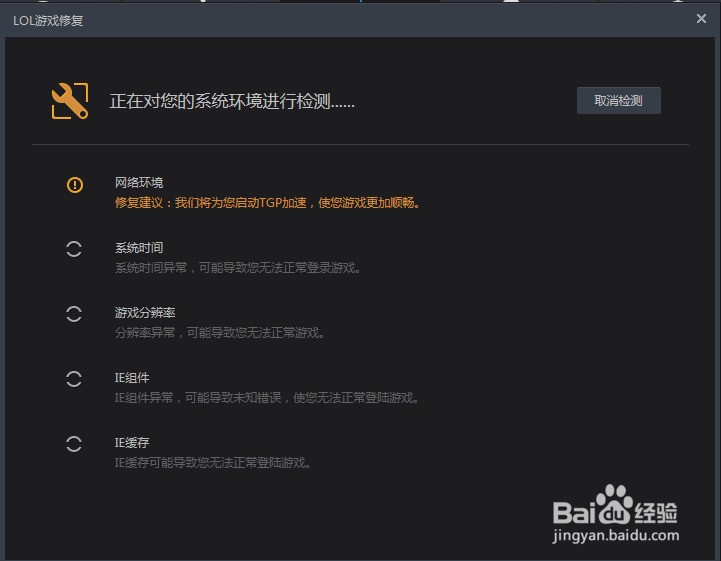
Task: Click the 正在对您的系统环境进行检测 status title
Action: [232, 101]
